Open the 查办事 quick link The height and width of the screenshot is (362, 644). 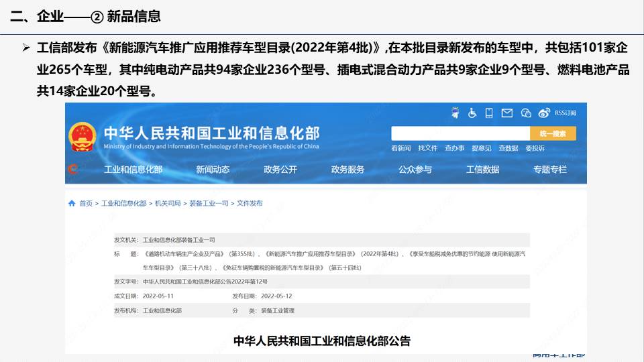(x=455, y=148)
